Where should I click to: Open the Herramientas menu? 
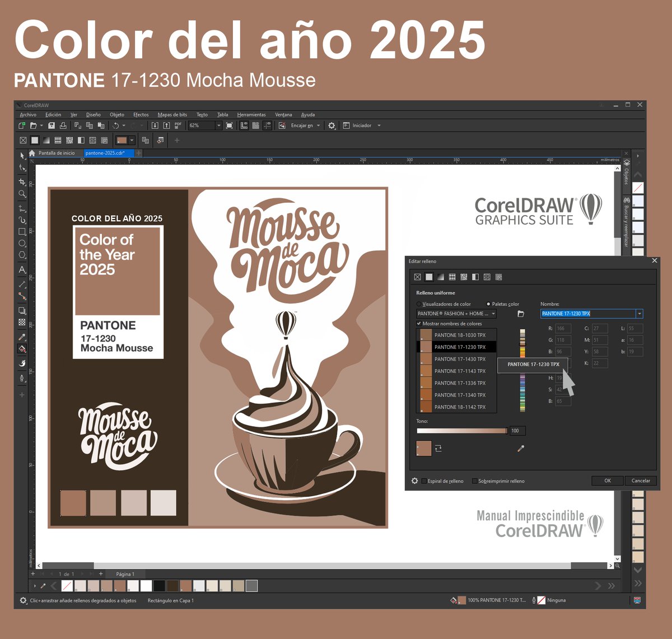(251, 114)
